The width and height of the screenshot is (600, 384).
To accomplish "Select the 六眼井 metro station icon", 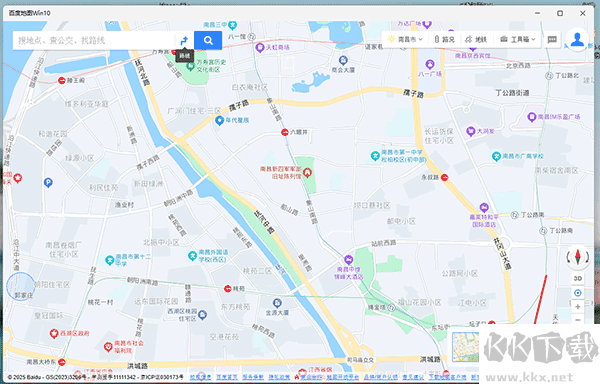I will 285,132.
